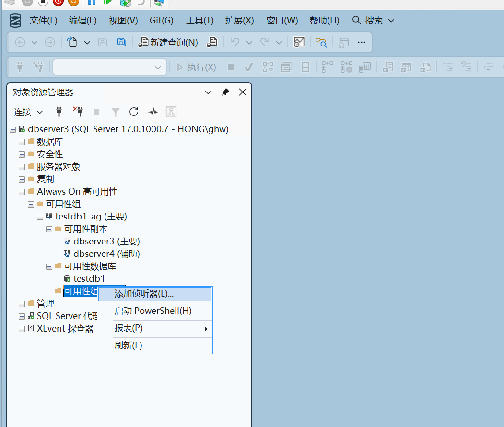Screen dimensions: 504x427
Task: Click the filter funnel icon in Object Explorer
Action: (116, 112)
